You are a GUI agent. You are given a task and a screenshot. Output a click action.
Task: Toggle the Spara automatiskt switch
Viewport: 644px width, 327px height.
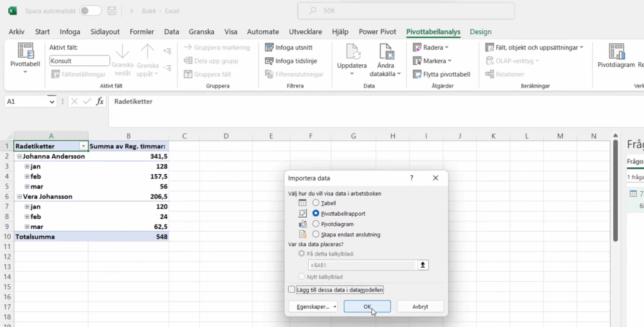[91, 11]
